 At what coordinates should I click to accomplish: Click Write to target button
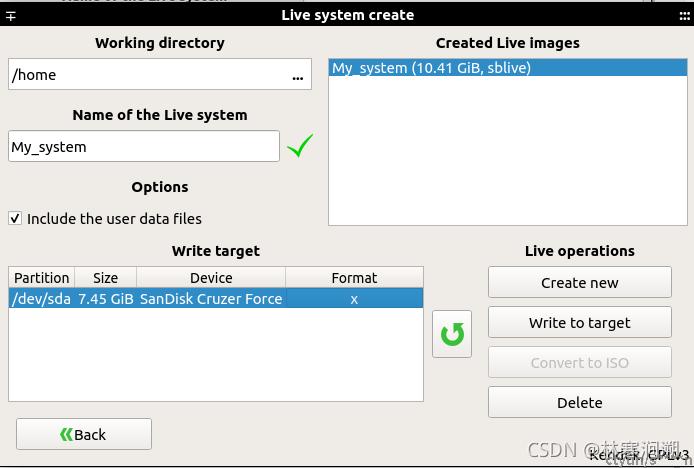580,322
